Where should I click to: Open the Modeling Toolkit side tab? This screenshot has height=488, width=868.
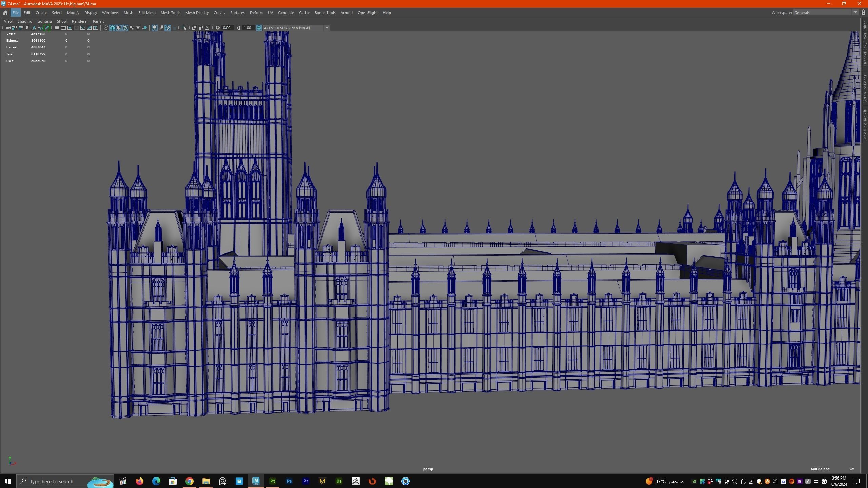pos(865,124)
